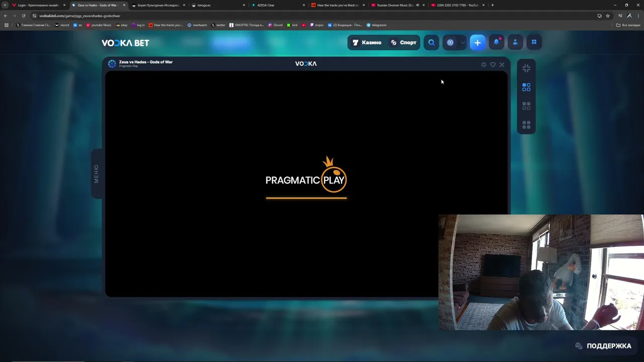Open the Входящие mail bookmark
Image resolution: width=644 pixels, height=362 pixels.
click(345, 25)
